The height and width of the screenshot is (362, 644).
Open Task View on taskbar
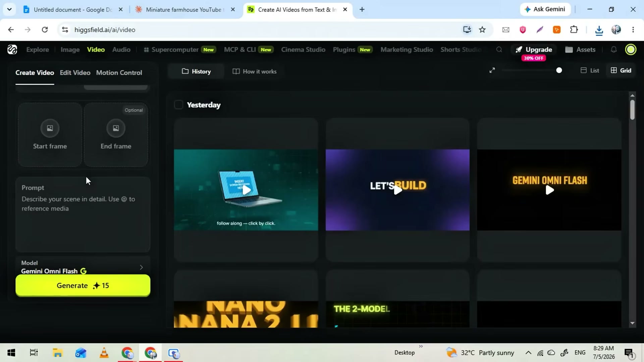pyautogui.click(x=34, y=353)
